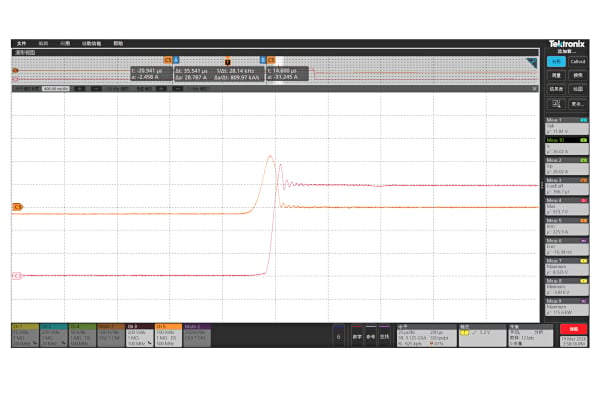Select the Meas 7 measurement badge
The width and height of the screenshot is (600, 400).
567,267
